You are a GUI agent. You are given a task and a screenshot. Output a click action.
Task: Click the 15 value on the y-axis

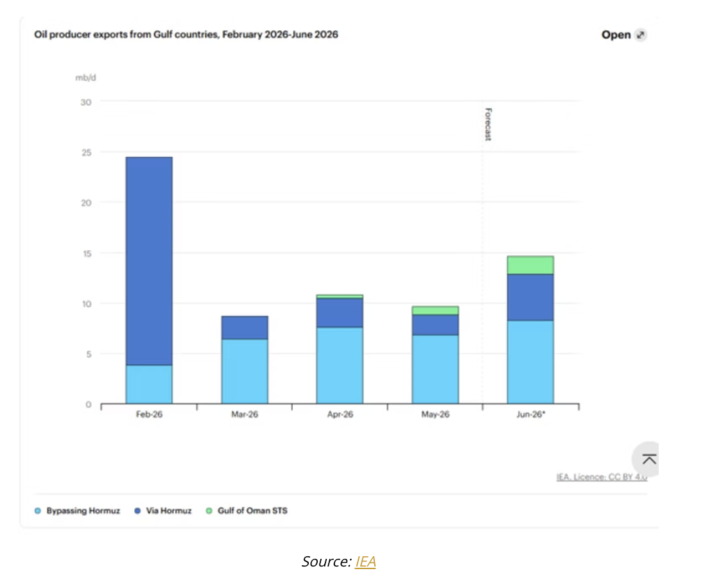[87, 254]
